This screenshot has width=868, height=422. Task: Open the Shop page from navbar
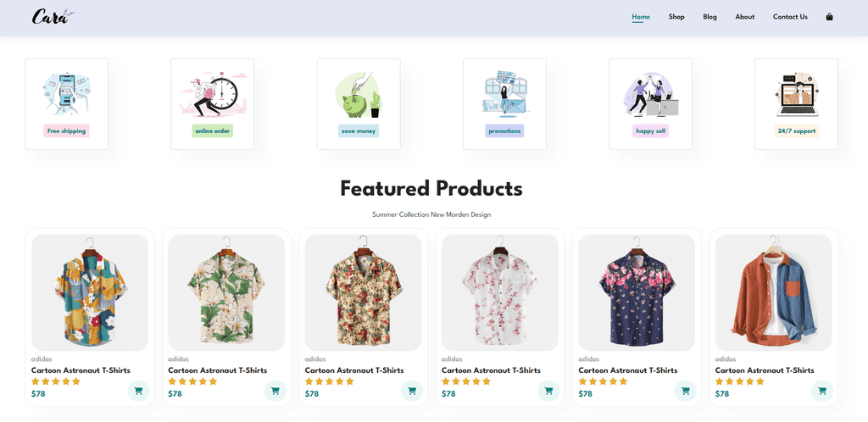[x=676, y=17]
